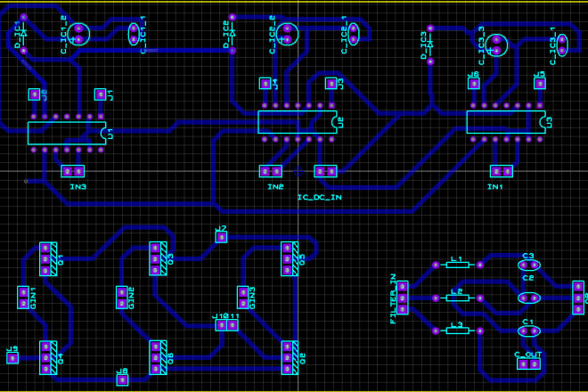This screenshot has height=392, width=588.
Task: Click pad J5 above IC U3
Action: [x=540, y=83]
